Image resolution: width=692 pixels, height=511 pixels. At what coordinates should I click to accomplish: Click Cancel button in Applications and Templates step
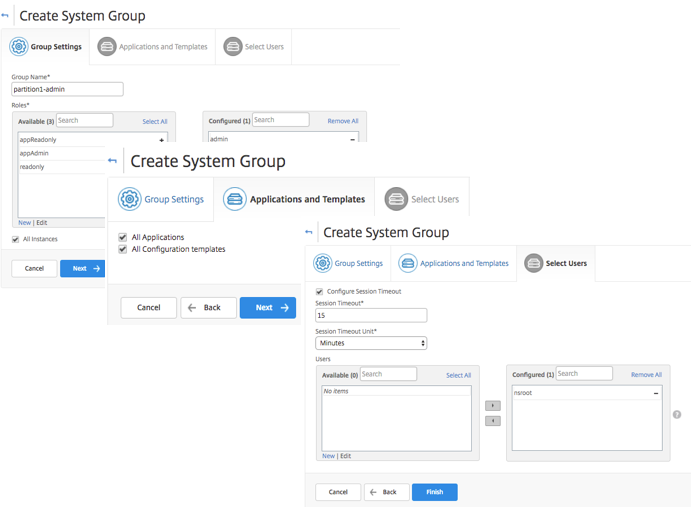(149, 308)
